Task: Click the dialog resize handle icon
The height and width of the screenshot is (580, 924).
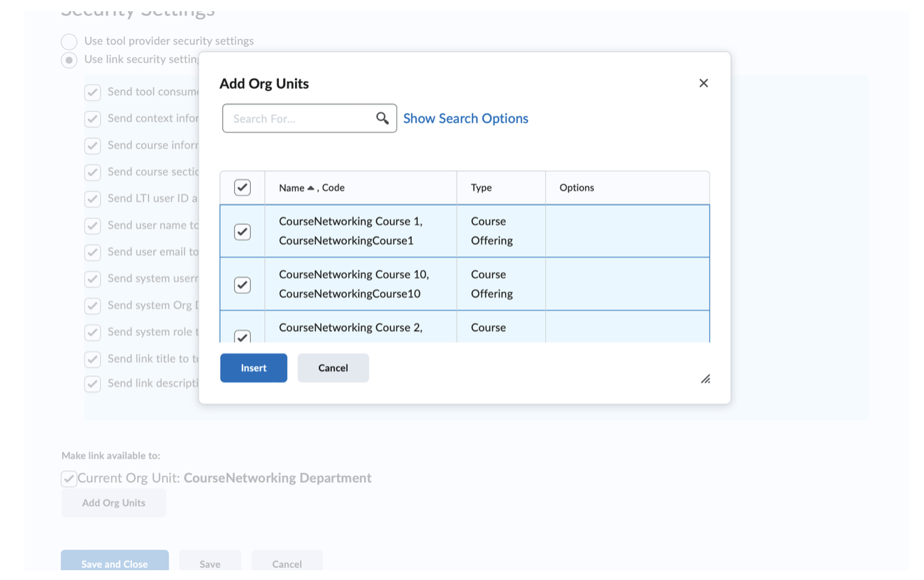Action: [x=705, y=379]
